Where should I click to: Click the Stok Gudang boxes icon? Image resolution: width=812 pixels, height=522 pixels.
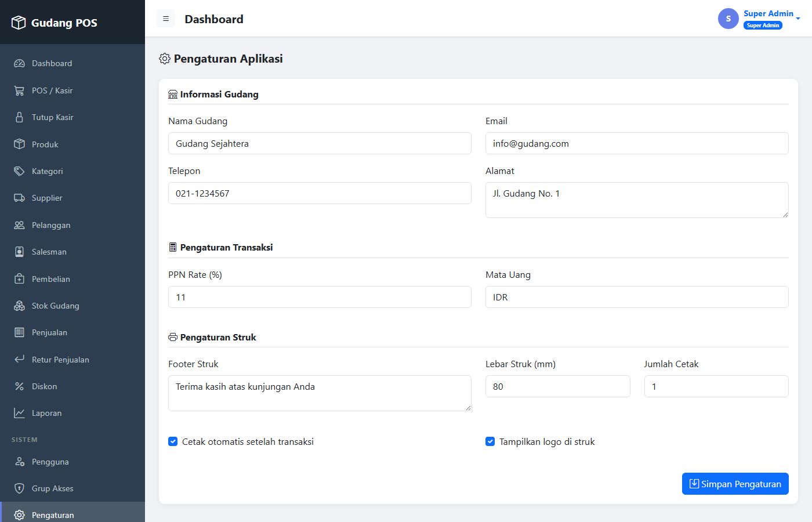[19, 306]
